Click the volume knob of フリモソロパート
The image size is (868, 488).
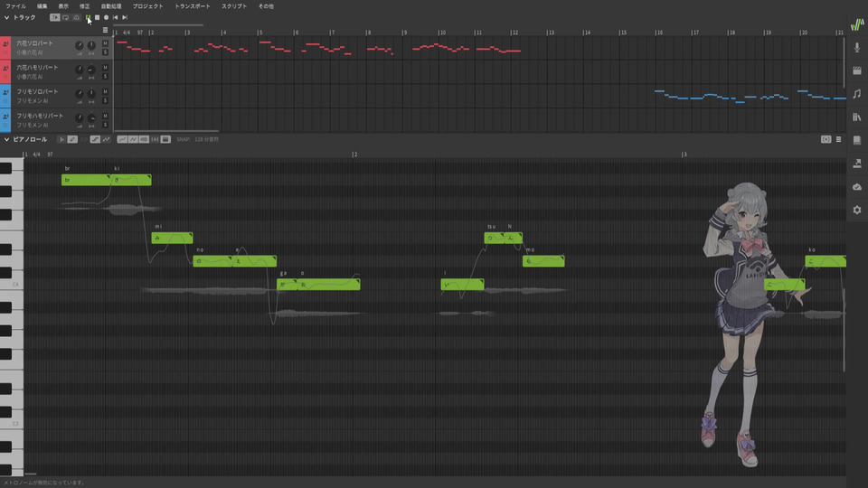pyautogui.click(x=80, y=93)
